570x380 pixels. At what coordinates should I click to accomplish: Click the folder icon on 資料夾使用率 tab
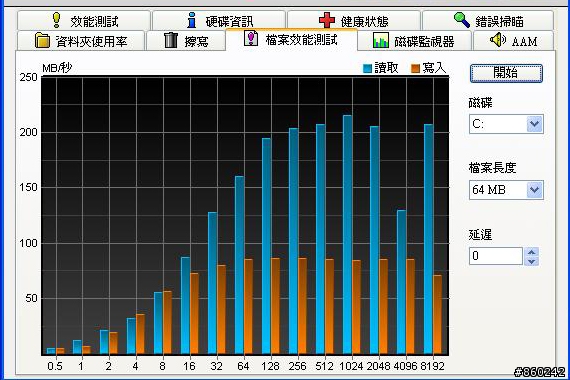[42, 40]
